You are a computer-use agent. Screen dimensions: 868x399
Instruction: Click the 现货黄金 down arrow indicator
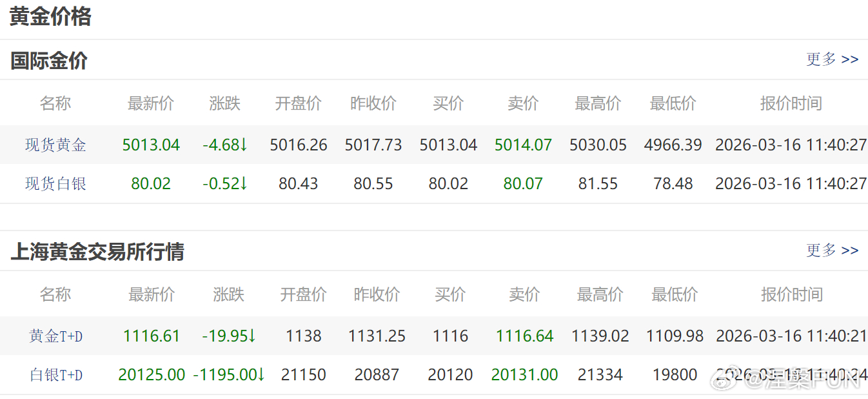point(244,145)
